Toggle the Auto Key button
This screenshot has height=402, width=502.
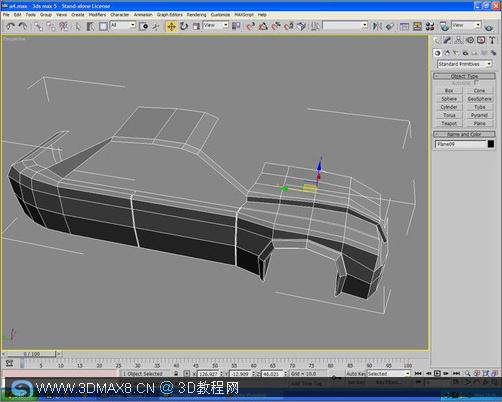point(356,374)
